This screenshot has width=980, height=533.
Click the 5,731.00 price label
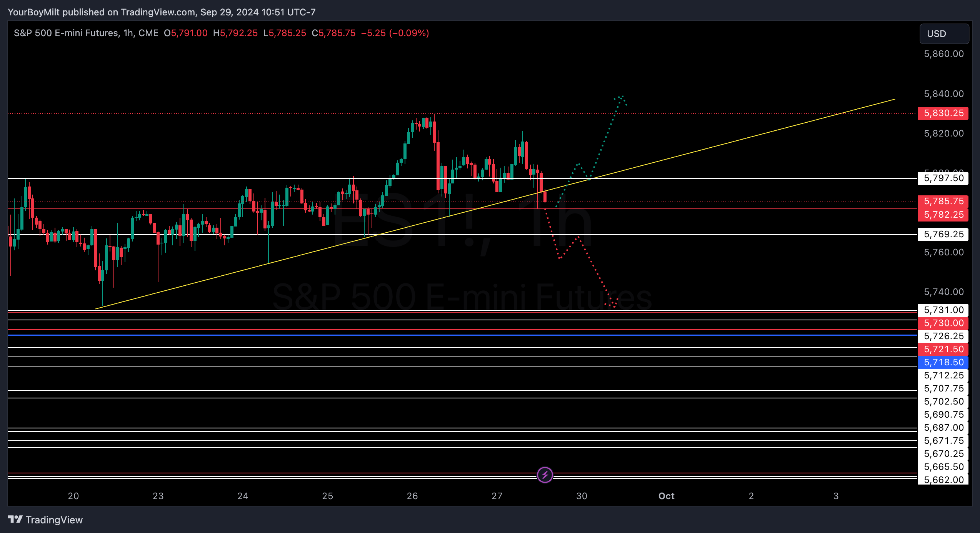(943, 310)
